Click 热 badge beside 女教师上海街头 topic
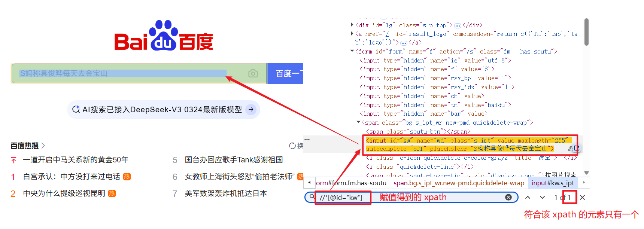The height and width of the screenshot is (229, 644). (300, 177)
